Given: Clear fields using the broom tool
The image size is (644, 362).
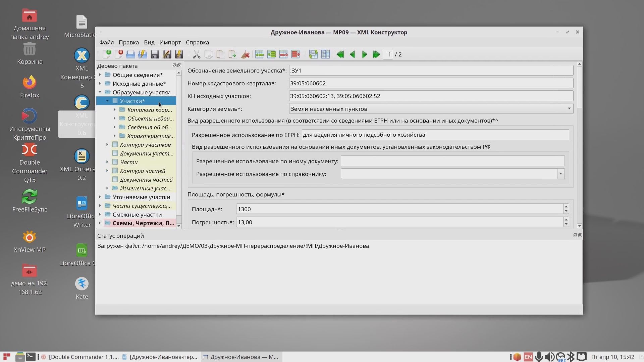Looking at the screenshot, I should click(245, 54).
